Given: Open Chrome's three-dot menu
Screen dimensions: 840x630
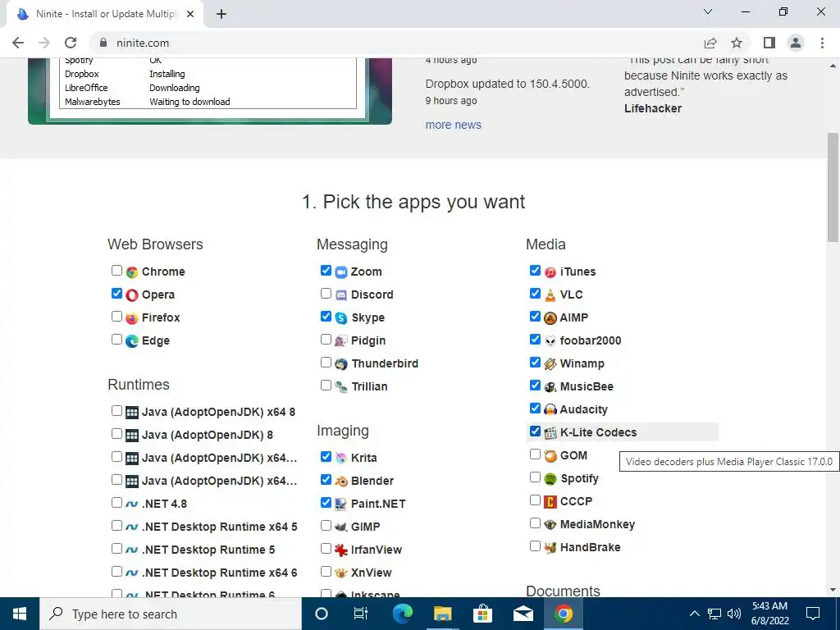Looking at the screenshot, I should [x=822, y=43].
